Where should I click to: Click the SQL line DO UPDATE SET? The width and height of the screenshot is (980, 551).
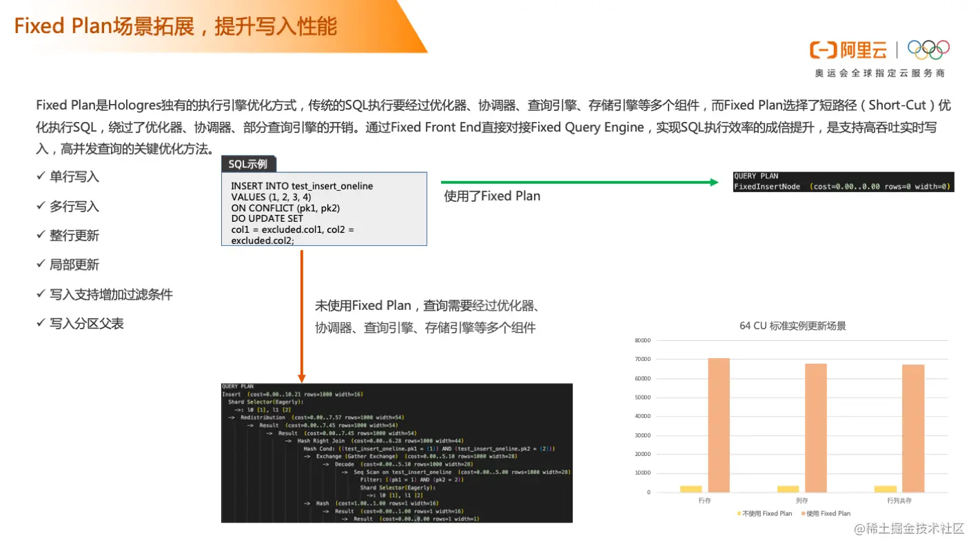(x=267, y=218)
